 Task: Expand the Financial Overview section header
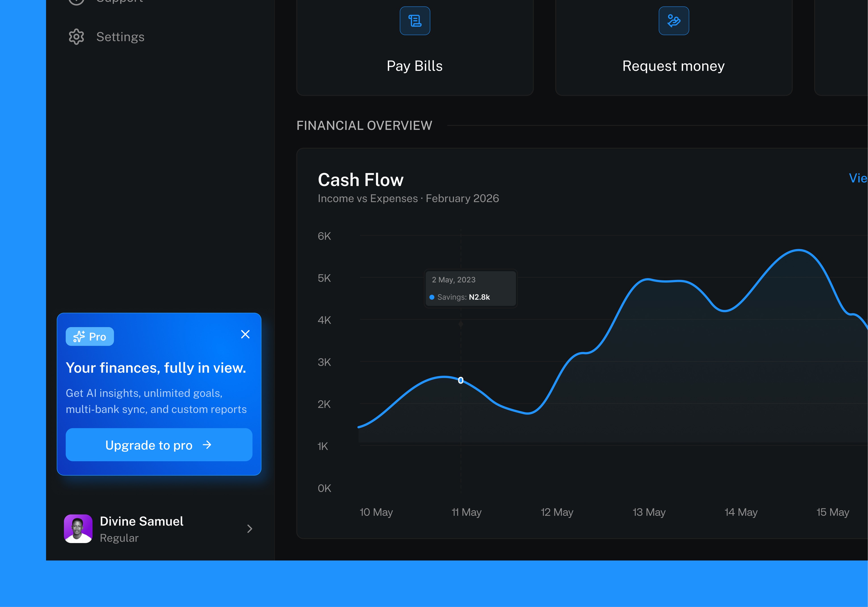(364, 125)
